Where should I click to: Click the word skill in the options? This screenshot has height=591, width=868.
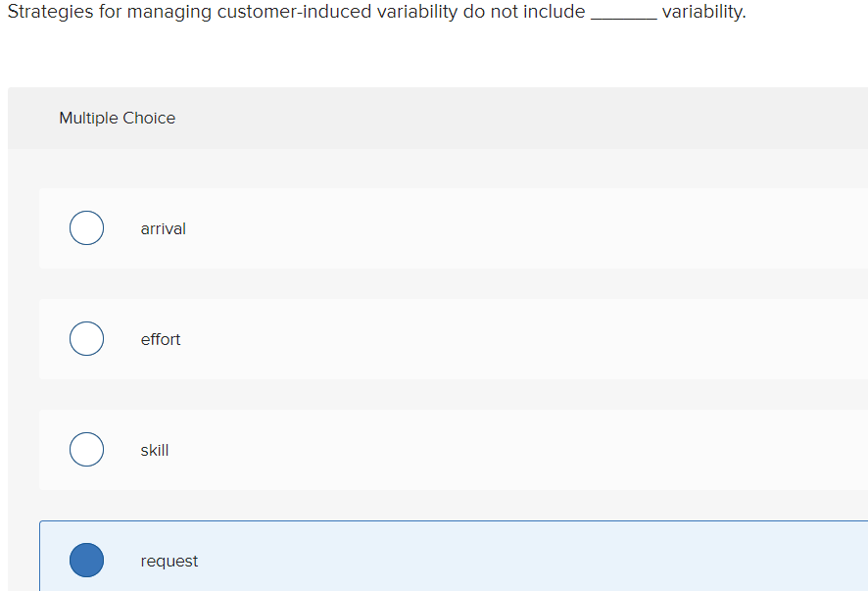coord(154,450)
